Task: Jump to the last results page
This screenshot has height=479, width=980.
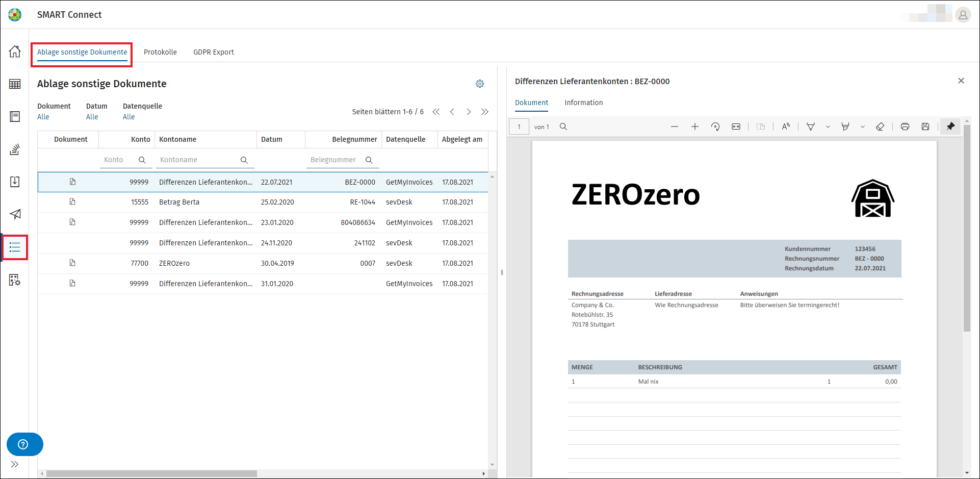Action: coord(485,112)
